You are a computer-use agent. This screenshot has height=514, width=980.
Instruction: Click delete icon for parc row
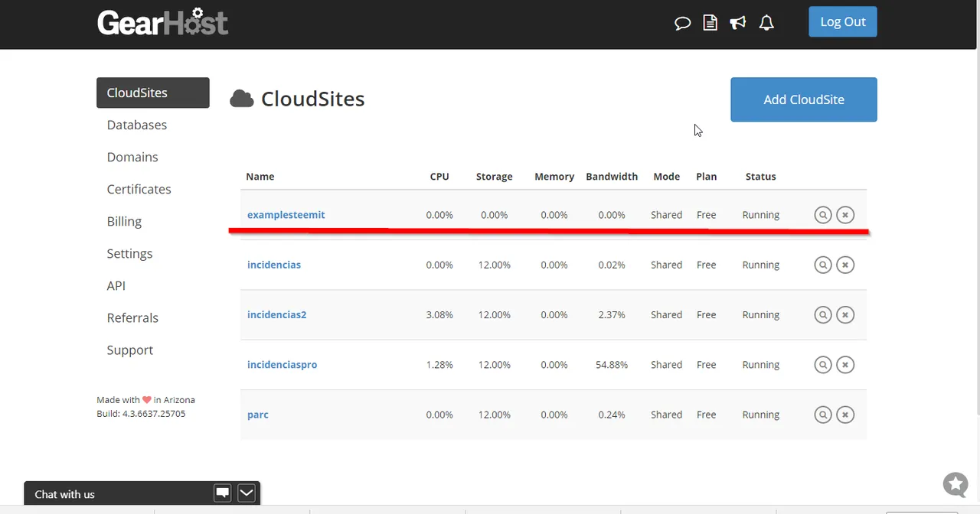tap(845, 415)
